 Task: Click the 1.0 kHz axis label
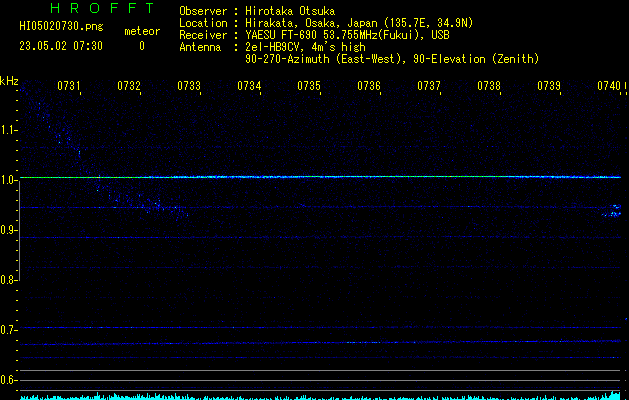coord(8,180)
